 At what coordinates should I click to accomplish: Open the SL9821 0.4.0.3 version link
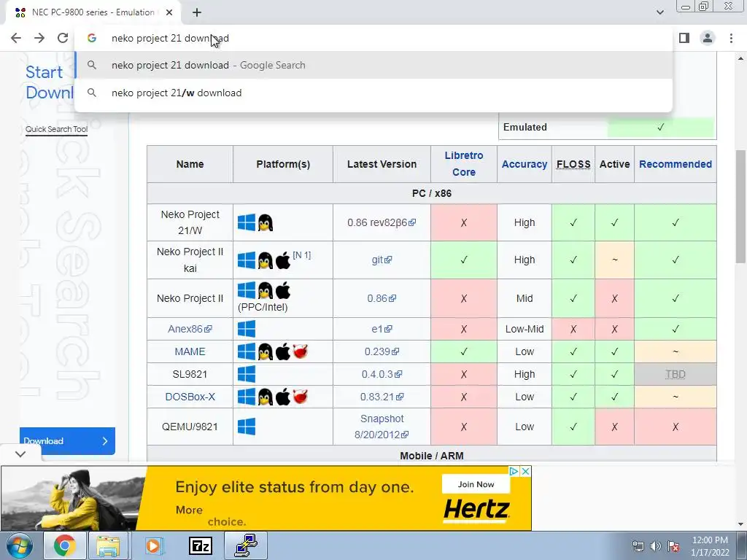[381, 374]
